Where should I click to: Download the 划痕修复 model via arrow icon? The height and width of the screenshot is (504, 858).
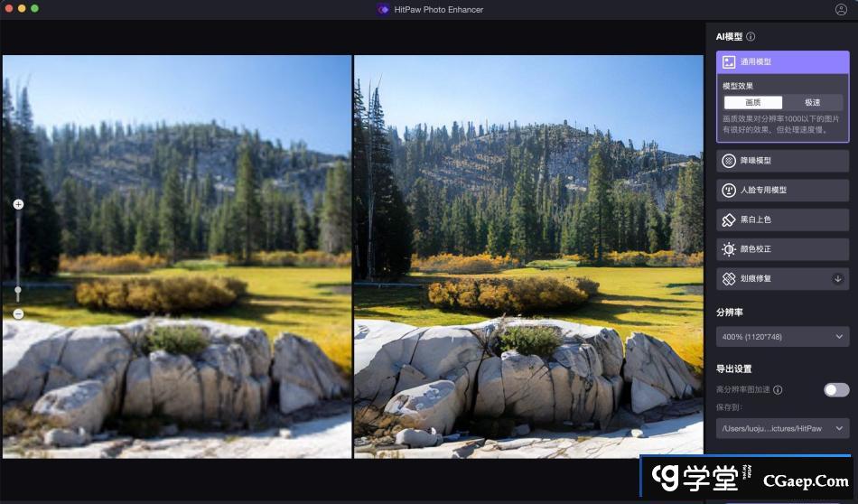837,279
